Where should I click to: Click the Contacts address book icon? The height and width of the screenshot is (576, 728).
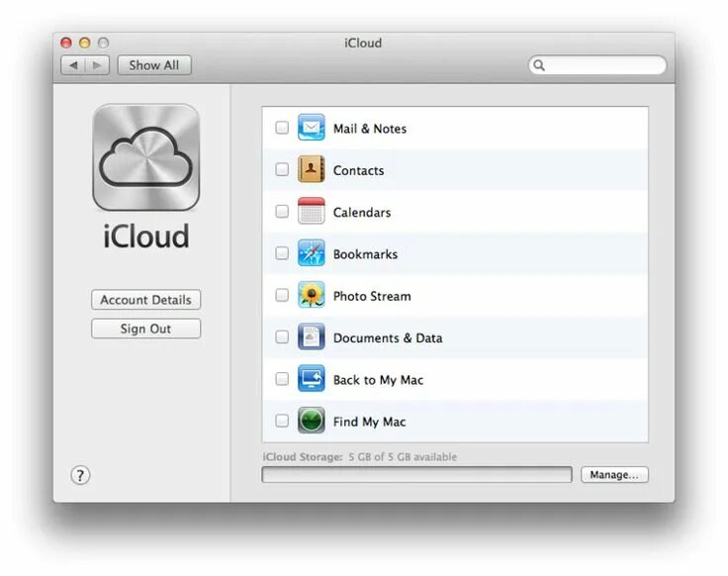[x=311, y=169]
